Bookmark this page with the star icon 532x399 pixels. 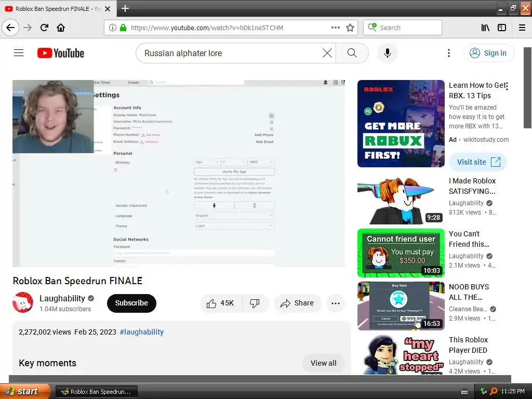[350, 28]
